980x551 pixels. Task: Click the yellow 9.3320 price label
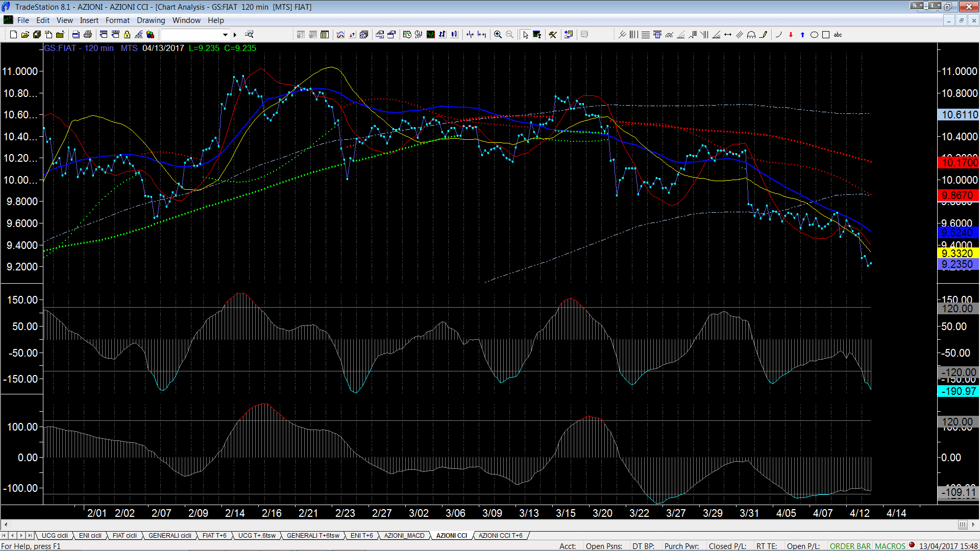(x=959, y=254)
